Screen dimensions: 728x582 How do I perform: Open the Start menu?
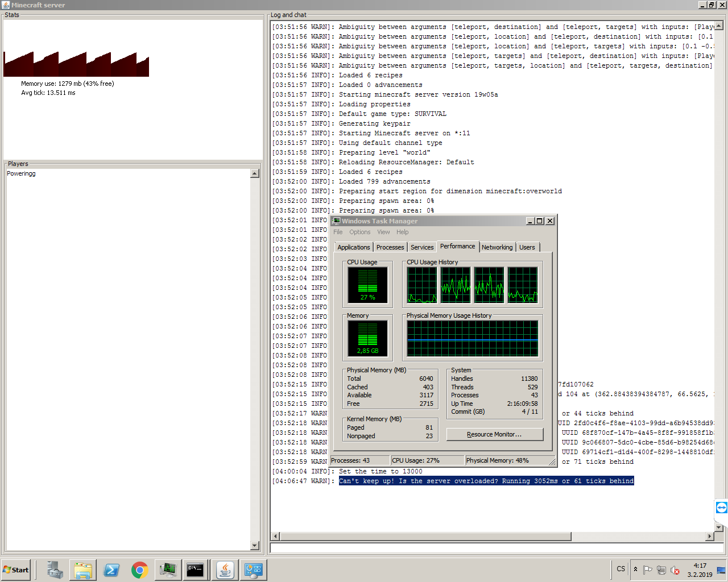tap(16, 569)
